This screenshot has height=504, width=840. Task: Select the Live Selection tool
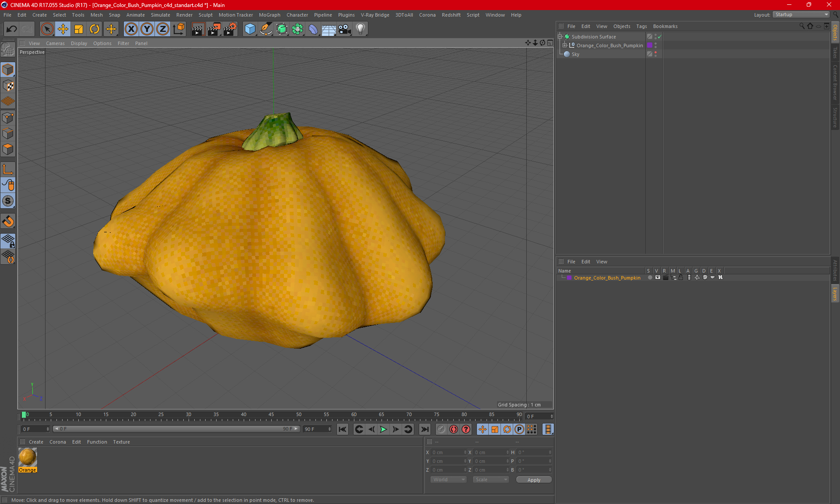pyautogui.click(x=47, y=29)
